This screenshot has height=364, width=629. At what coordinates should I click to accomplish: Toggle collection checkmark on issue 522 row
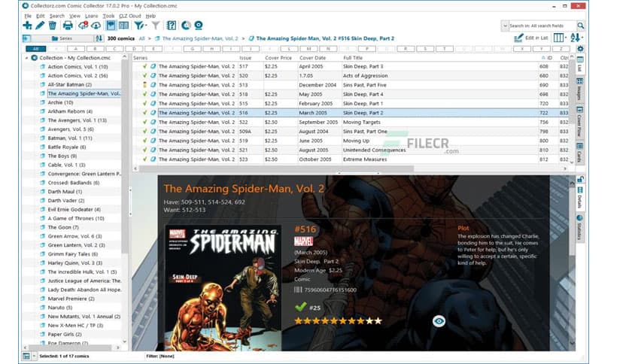click(144, 122)
